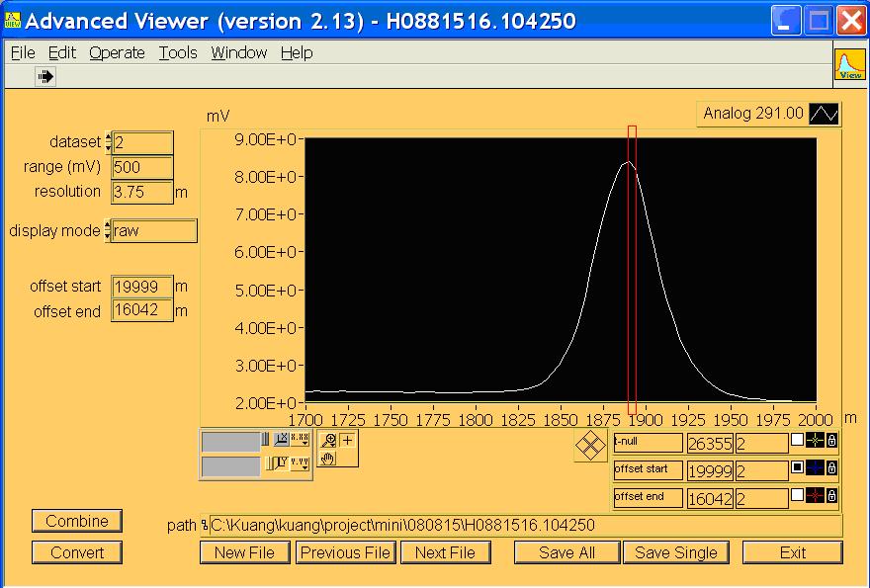Screen dimensions: 870x588
Task: Click the left panel offset start field 19999
Action: 142,287
